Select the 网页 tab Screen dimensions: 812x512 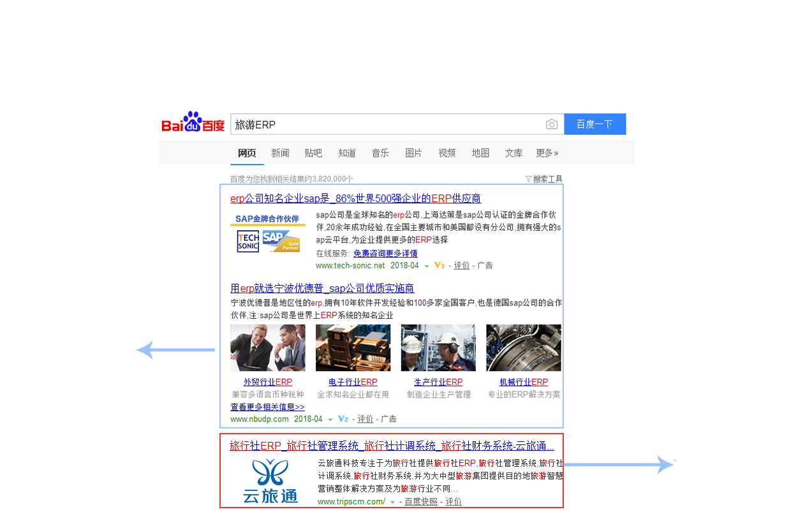pos(247,153)
